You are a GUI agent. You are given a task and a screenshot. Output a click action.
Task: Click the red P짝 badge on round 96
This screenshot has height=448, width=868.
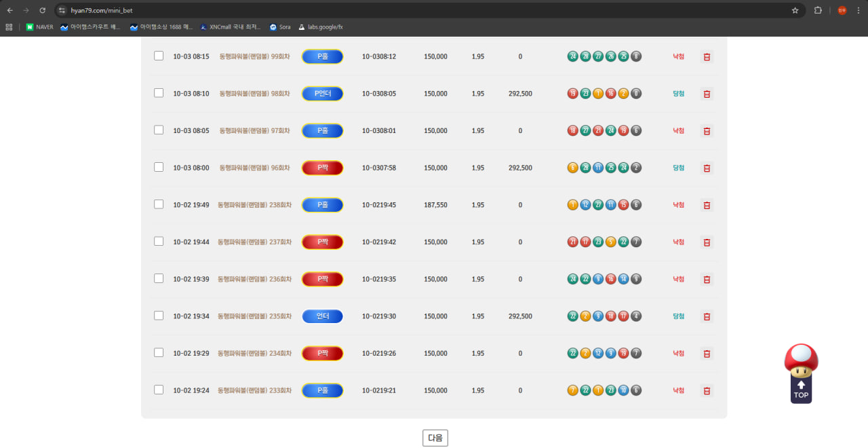pyautogui.click(x=322, y=168)
